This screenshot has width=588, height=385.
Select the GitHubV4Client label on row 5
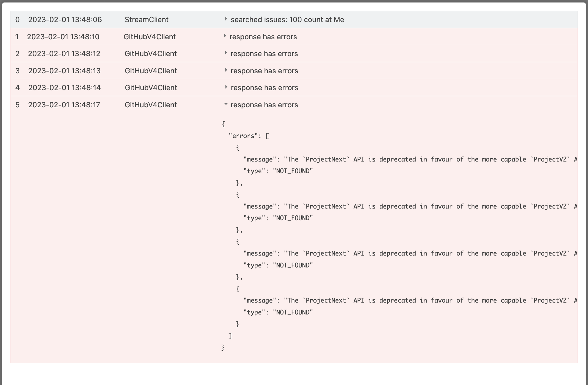pos(151,105)
